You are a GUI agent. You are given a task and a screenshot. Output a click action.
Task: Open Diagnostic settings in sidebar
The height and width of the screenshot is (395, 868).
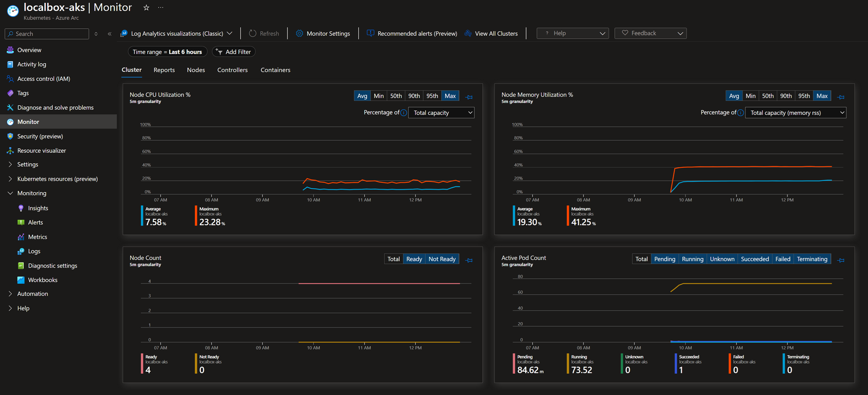click(52, 266)
